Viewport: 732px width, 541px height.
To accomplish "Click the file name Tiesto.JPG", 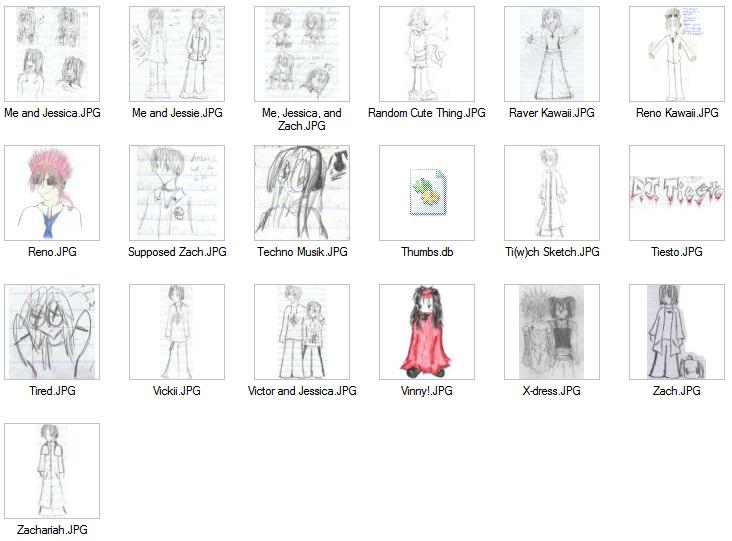I will coord(677,252).
